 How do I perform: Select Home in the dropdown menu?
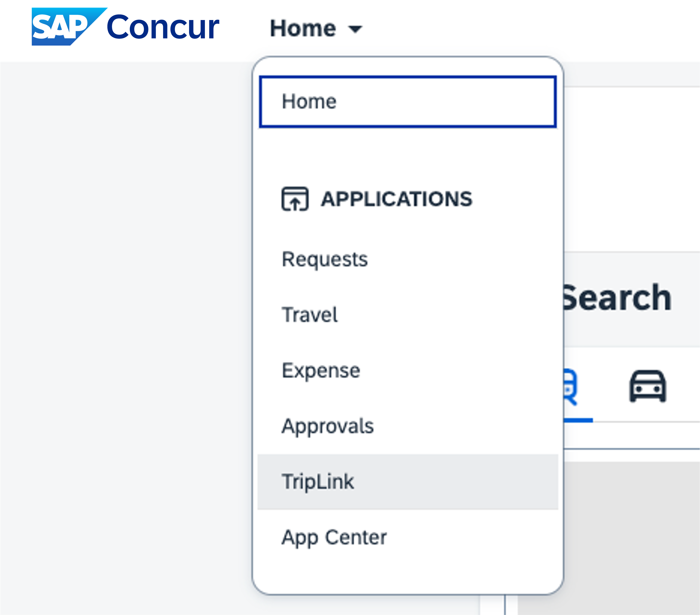click(408, 102)
